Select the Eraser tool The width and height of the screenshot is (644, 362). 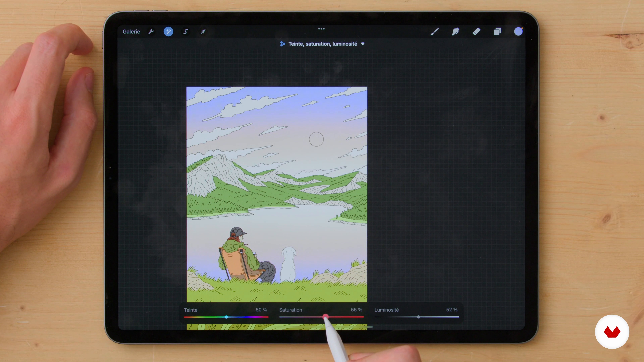(476, 32)
